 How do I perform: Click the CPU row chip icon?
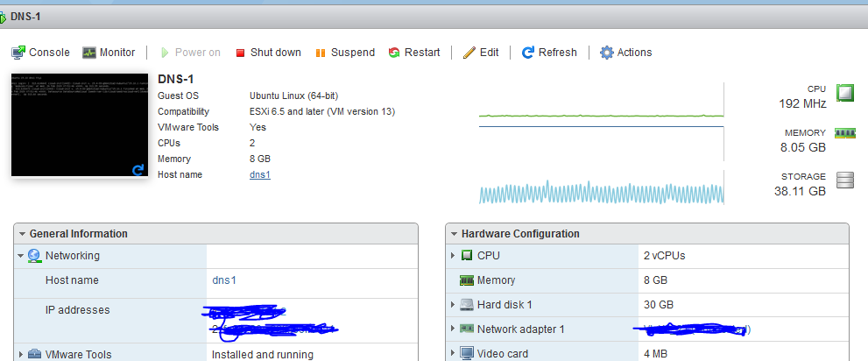pyautogui.click(x=467, y=256)
